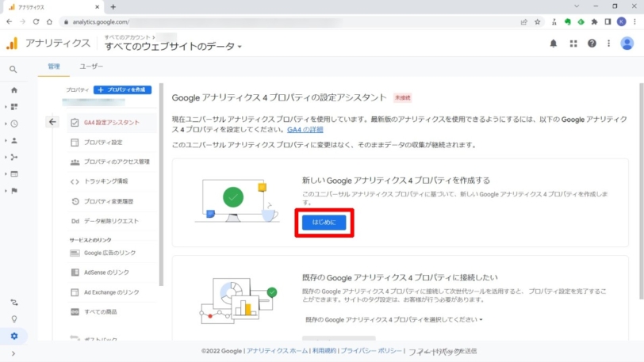Expand the Conversions section arrow
644x362 pixels.
coord(6,191)
